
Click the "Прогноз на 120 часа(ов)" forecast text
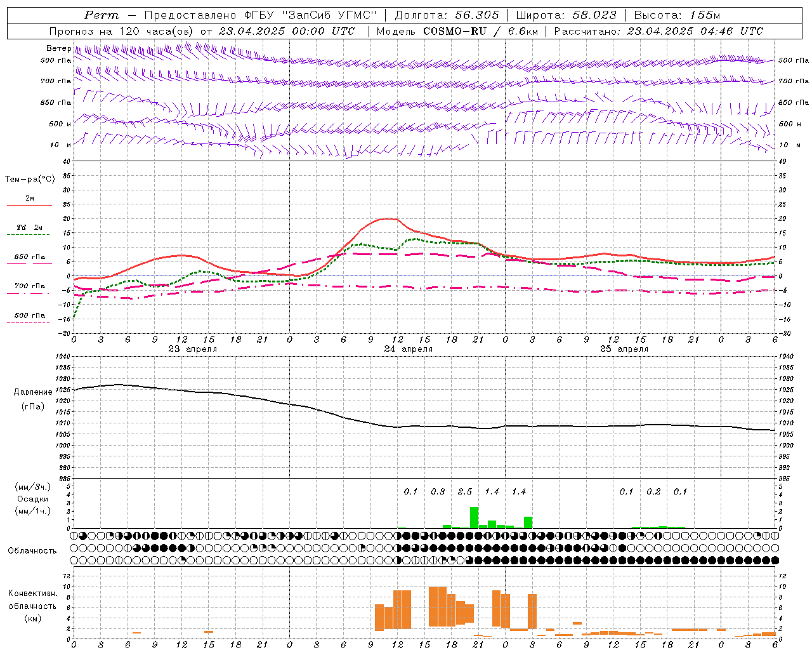coord(122,31)
